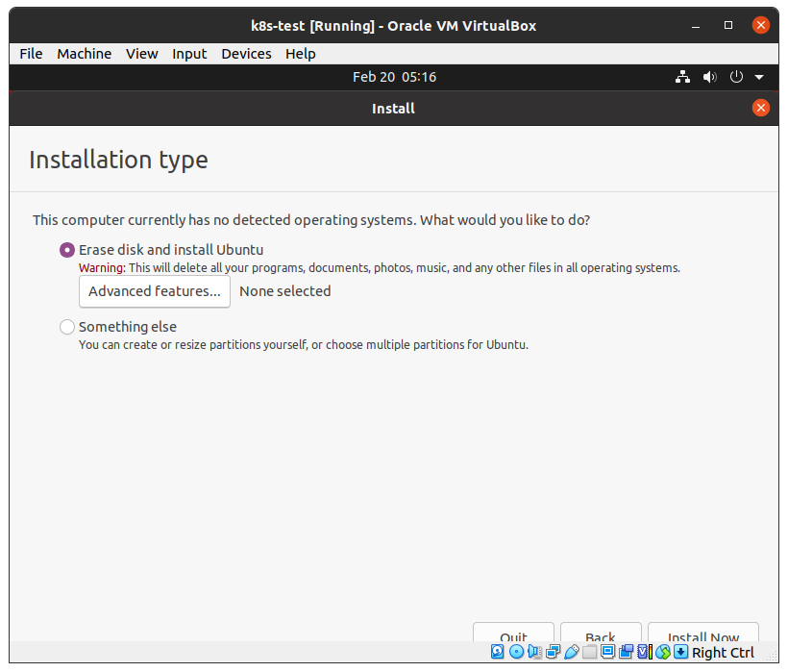Click the Installation type heading
The height and width of the screenshot is (672, 788).
pos(118,160)
